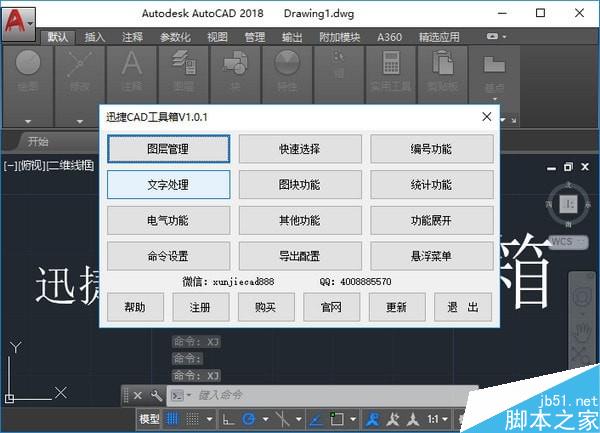This screenshot has height=433, width=600.
Task: Open the 精选应用 ribbon tab
Action: (x=439, y=37)
